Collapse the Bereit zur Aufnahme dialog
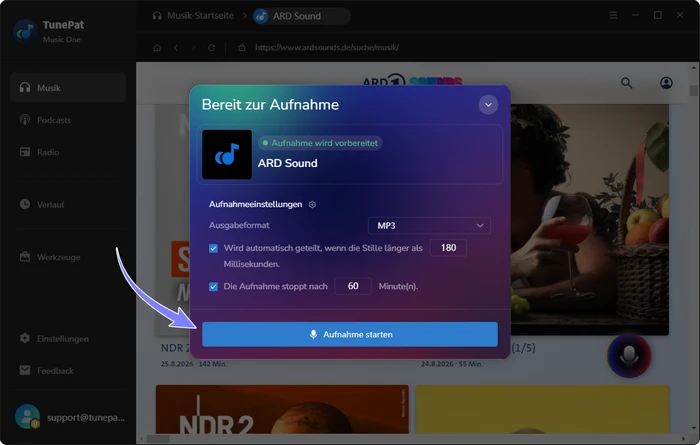700x445 pixels. 488,105
